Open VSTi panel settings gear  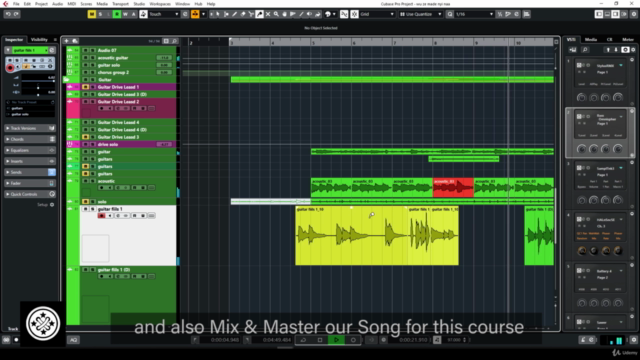click(x=633, y=50)
